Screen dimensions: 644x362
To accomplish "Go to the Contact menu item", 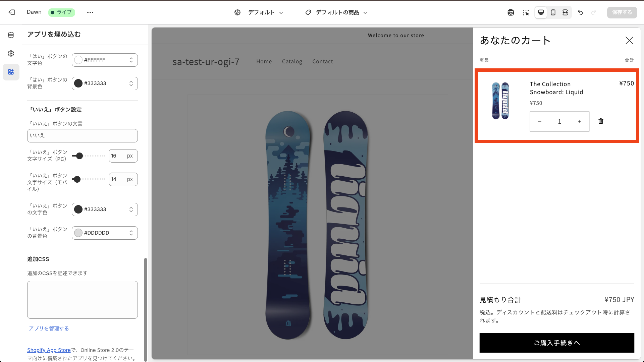I will pyautogui.click(x=322, y=61).
